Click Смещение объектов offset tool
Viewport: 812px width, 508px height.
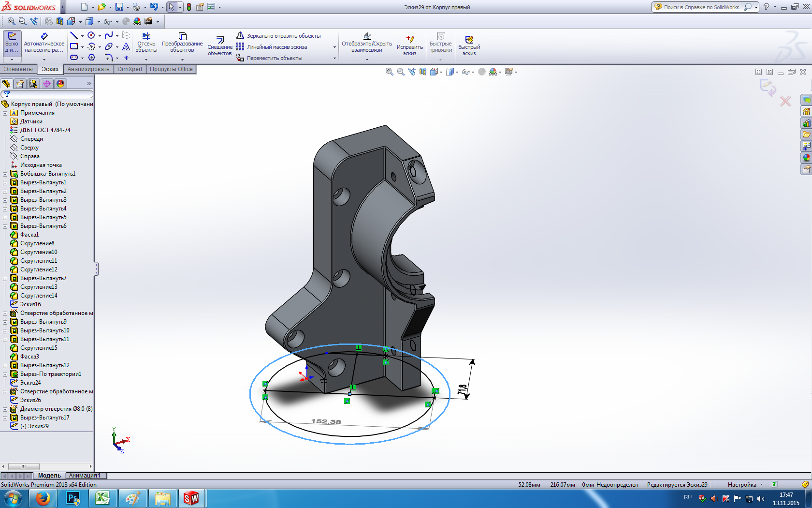tap(220, 46)
